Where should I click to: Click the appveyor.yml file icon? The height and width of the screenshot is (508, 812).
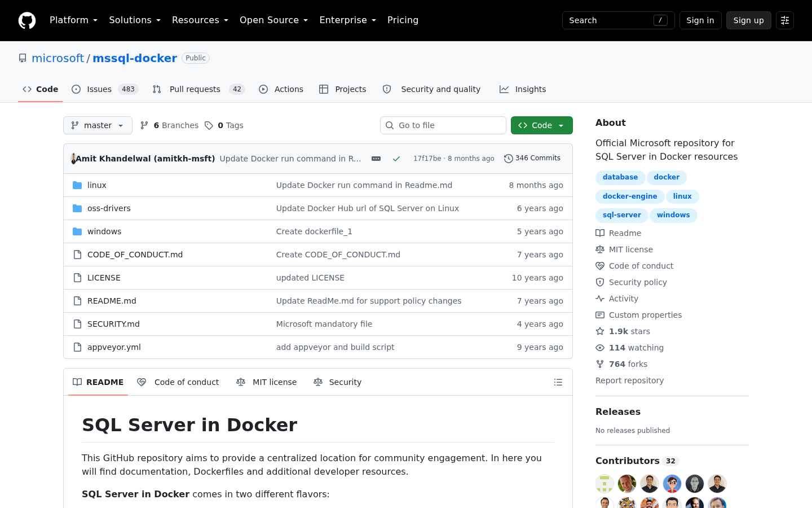77,347
